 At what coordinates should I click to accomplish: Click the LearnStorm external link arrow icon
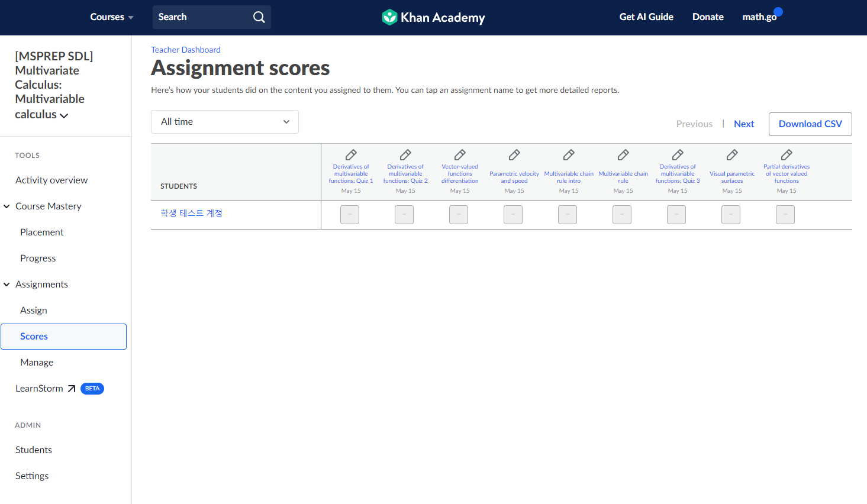pos(72,389)
